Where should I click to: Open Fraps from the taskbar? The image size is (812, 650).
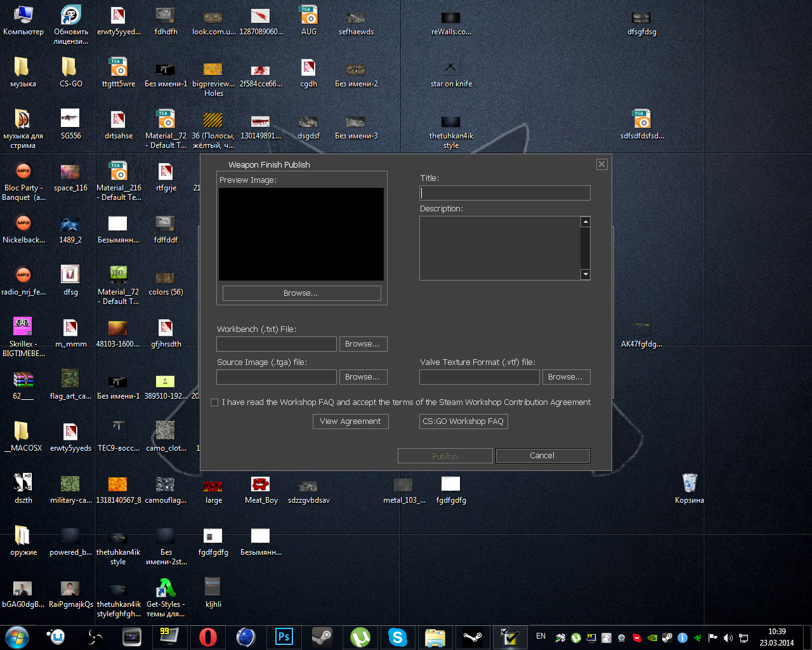169,637
